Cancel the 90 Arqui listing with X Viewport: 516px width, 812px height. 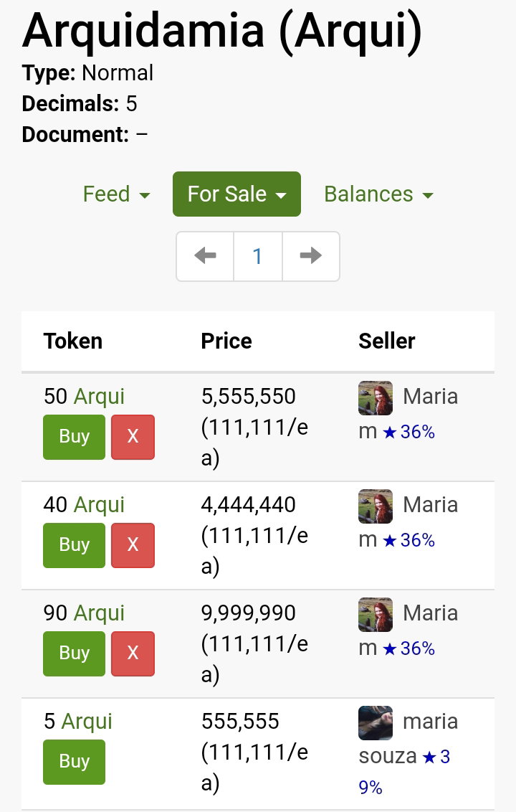tap(133, 653)
